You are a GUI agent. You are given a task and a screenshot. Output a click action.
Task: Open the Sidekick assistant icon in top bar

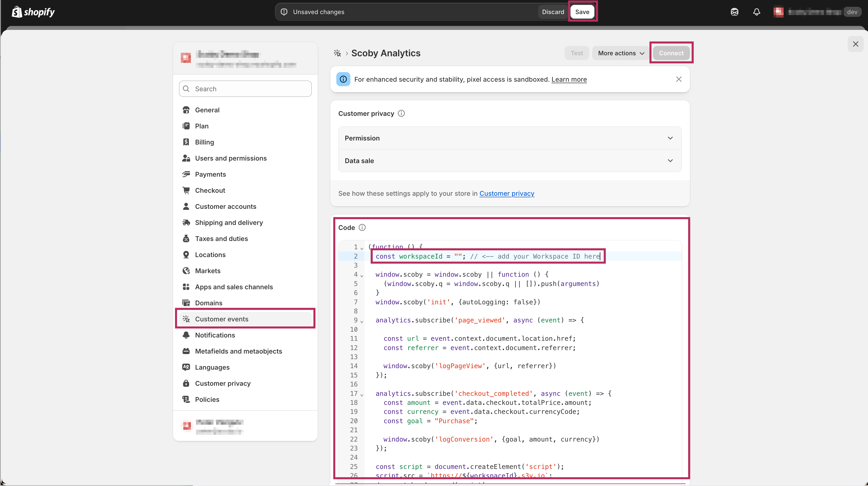tap(735, 12)
